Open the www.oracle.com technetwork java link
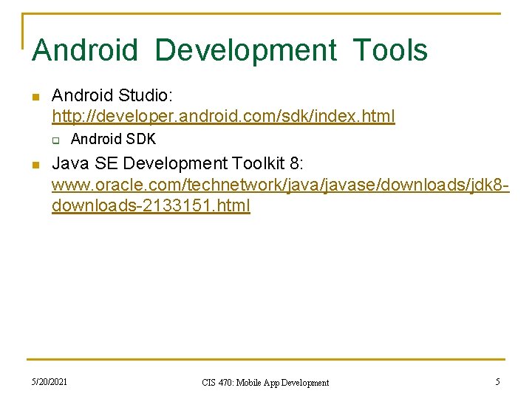This screenshot has width=532, height=399. (281, 185)
